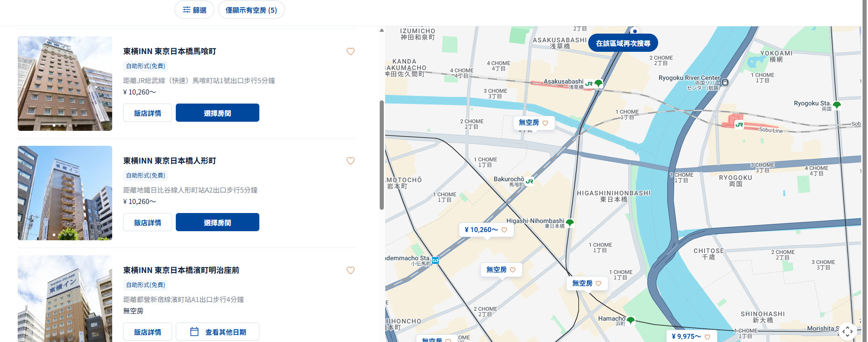Click the Hamacho station green marker
Viewport: 868px width, 342px height.
630,320
